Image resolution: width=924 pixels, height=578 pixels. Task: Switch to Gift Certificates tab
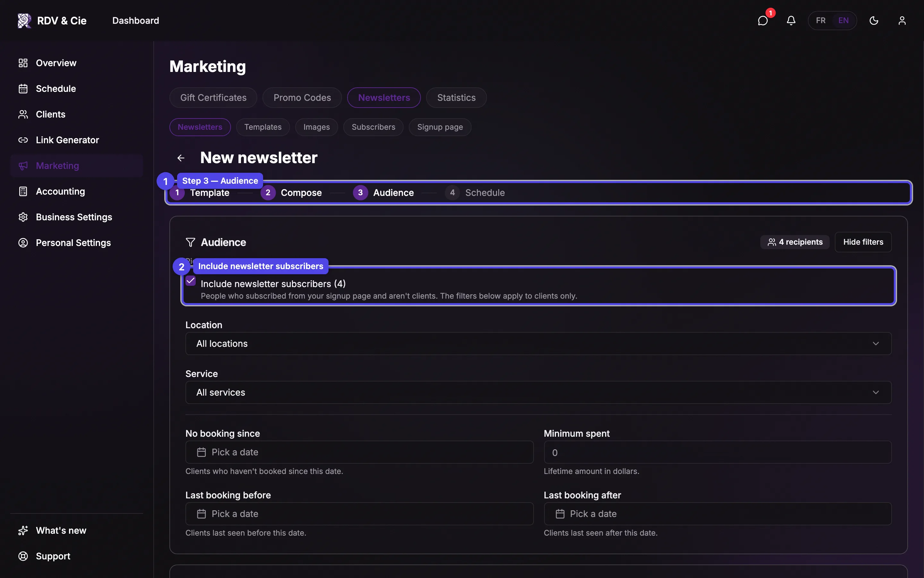[x=213, y=98]
